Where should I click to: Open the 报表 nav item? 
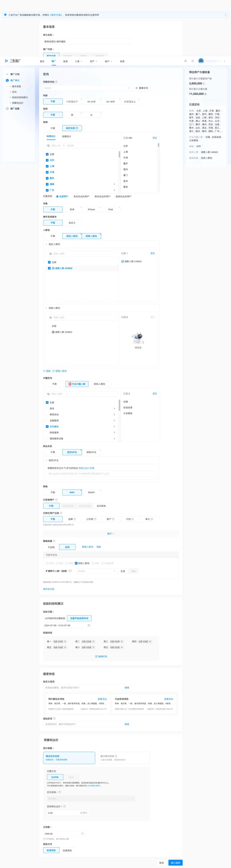66,61
